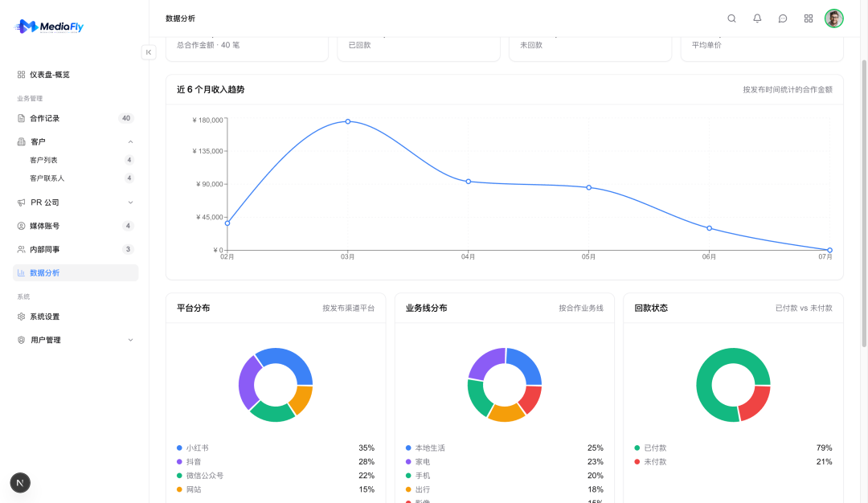Click the 平台分布 card title
Viewport: 868px width, 503px height.
tap(193, 308)
